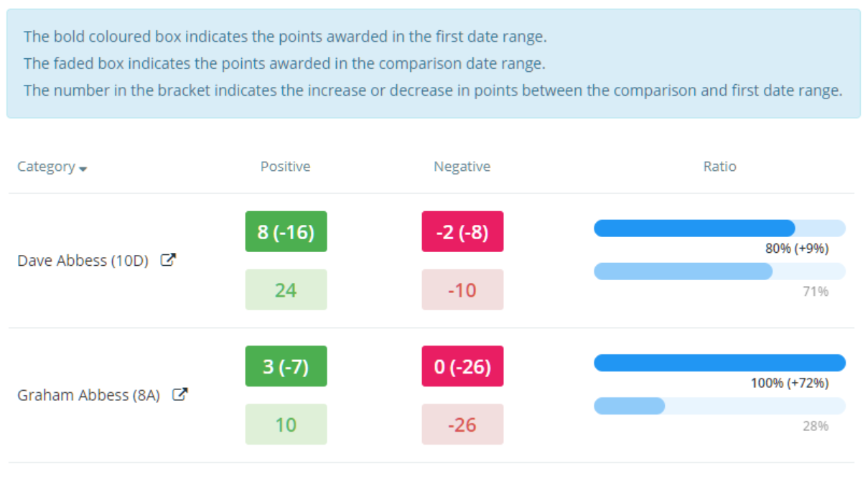Click Graham Abbess's red box showing 0 (-26)
868x477 pixels.
tap(462, 366)
